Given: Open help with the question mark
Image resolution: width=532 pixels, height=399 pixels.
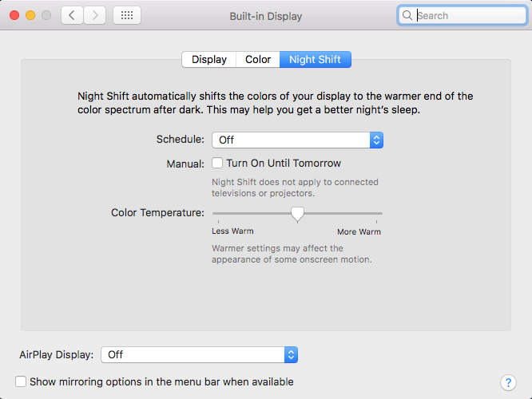Looking at the screenshot, I should pos(508,383).
